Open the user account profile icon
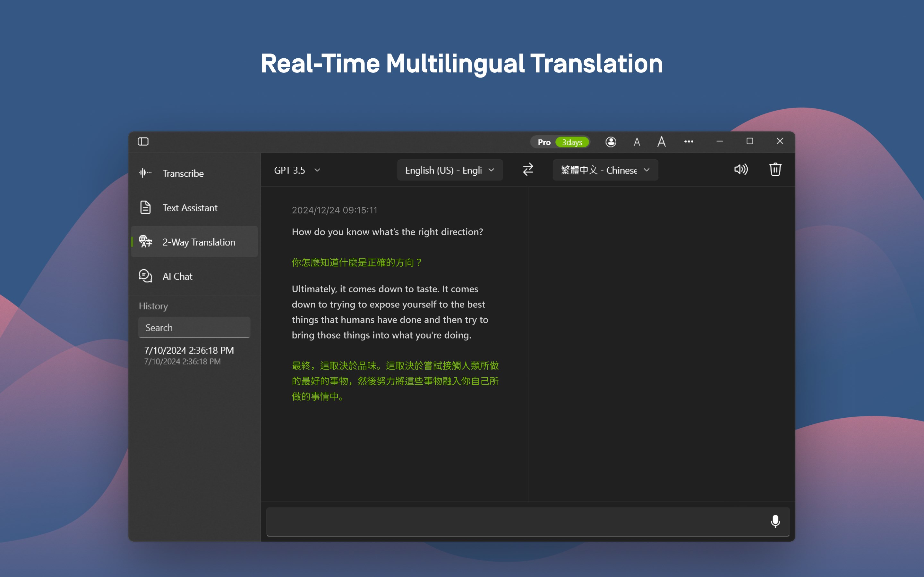This screenshot has height=577, width=924. pos(611,142)
